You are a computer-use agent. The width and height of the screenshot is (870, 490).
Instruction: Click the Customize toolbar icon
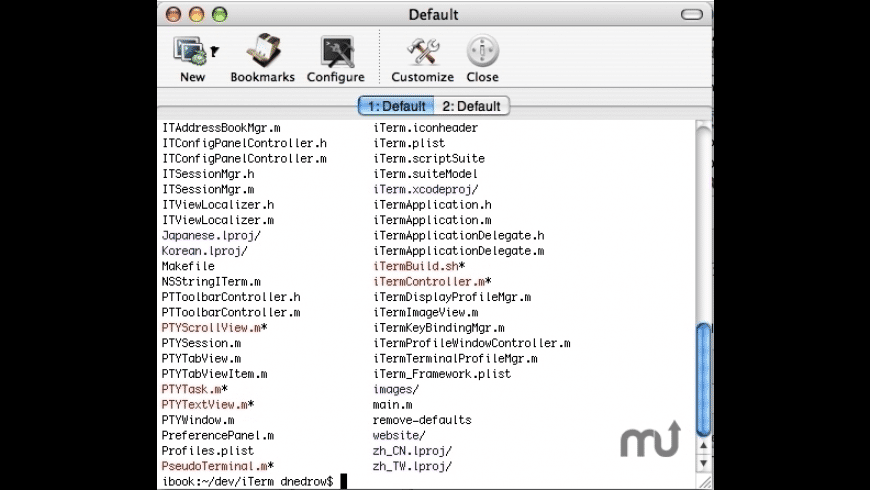click(422, 58)
